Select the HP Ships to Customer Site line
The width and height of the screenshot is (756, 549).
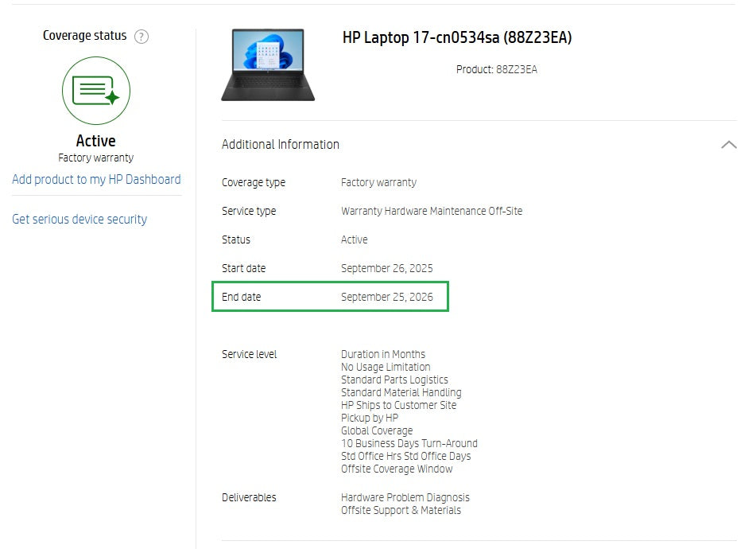398,405
